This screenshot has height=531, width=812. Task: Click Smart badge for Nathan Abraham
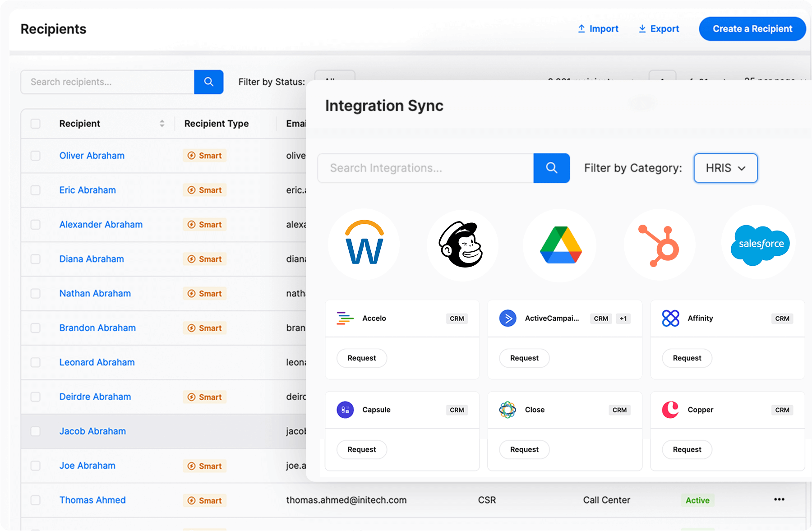coord(205,294)
